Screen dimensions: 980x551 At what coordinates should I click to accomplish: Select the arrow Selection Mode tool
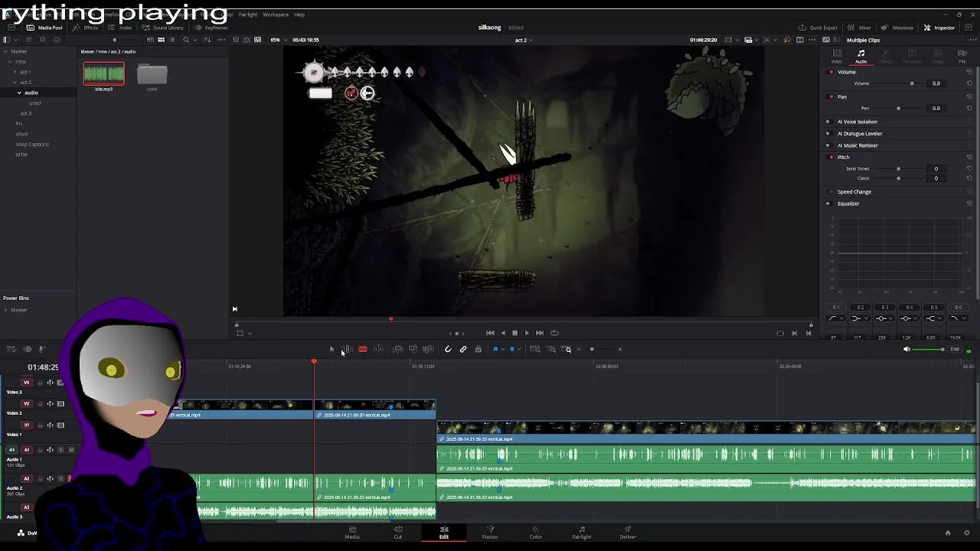(332, 349)
